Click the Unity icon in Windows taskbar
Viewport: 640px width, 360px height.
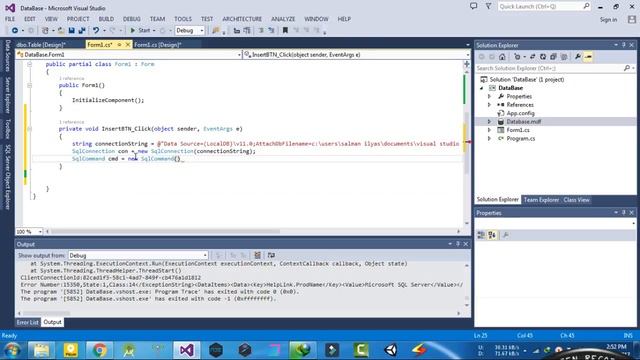[x=391, y=350]
